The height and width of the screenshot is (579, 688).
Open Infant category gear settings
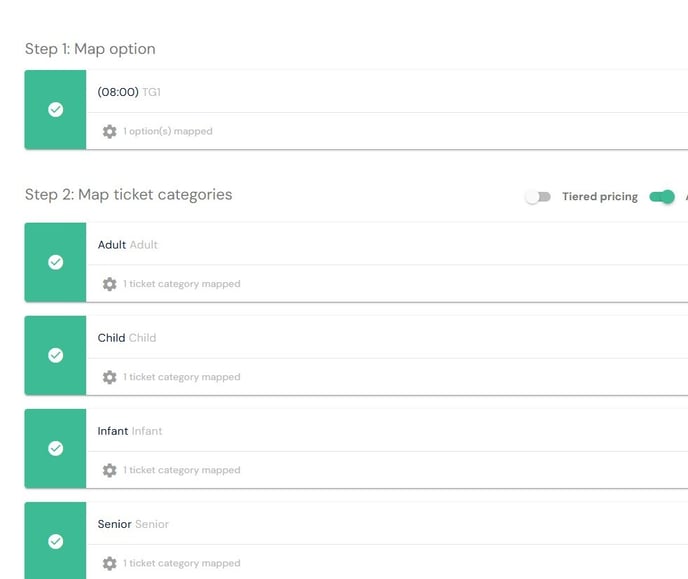point(110,470)
